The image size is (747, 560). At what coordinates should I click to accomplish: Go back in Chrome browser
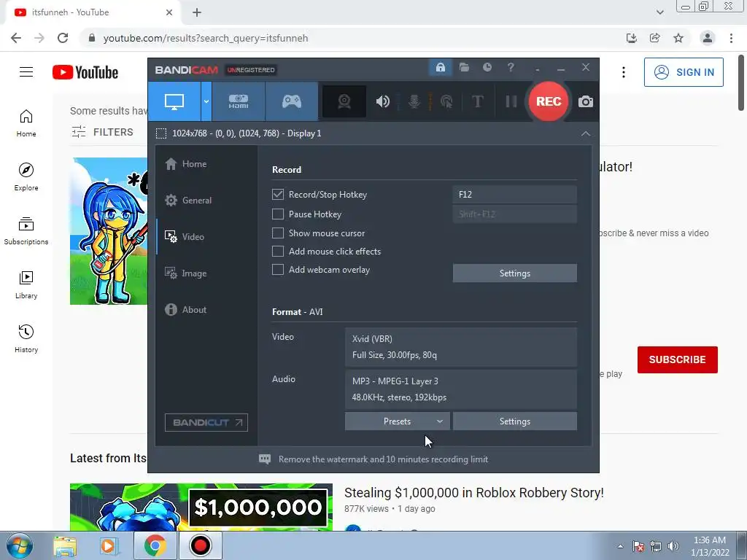click(x=16, y=38)
